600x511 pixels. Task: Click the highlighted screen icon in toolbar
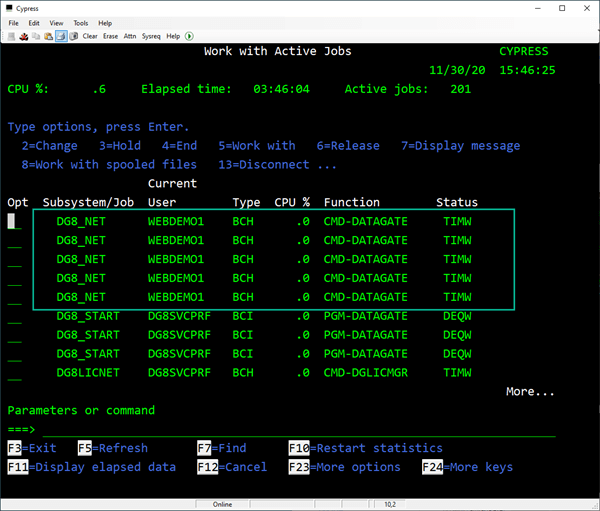pos(60,36)
